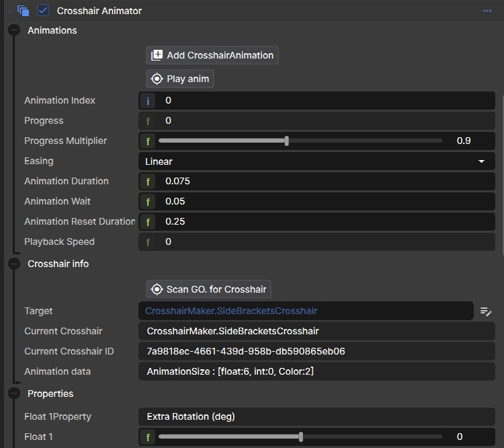
Task: Click the Crosshair Animator title text
Action: (x=99, y=11)
